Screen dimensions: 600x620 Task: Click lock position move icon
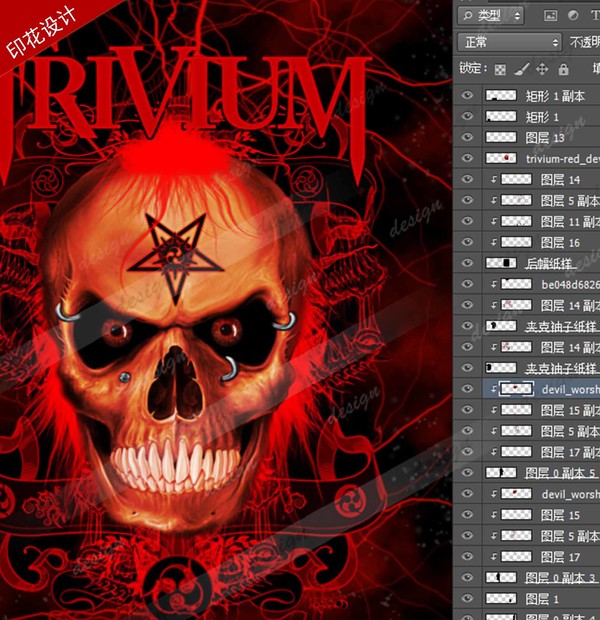click(x=542, y=70)
